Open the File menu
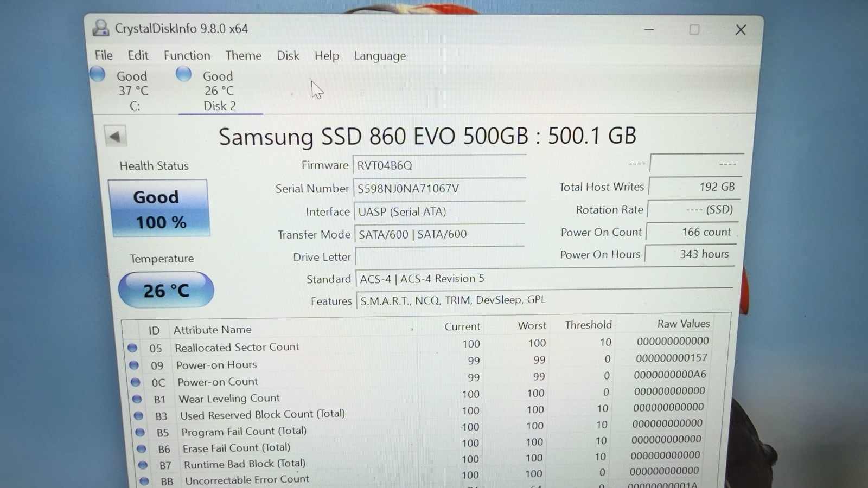This screenshot has width=868, height=488. point(104,55)
